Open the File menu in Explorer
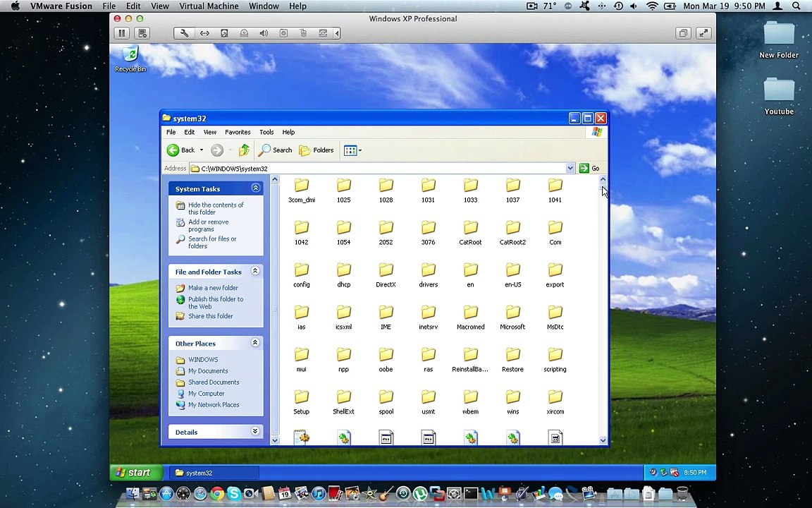The width and height of the screenshot is (812, 508). (171, 132)
